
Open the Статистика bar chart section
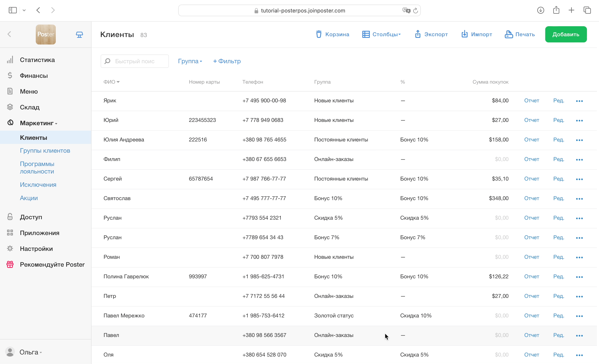[x=37, y=60]
